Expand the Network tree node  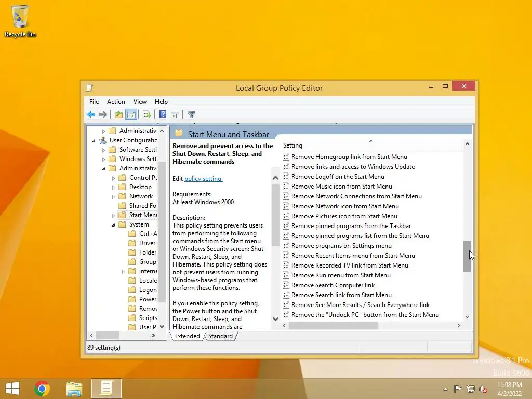[114, 197]
